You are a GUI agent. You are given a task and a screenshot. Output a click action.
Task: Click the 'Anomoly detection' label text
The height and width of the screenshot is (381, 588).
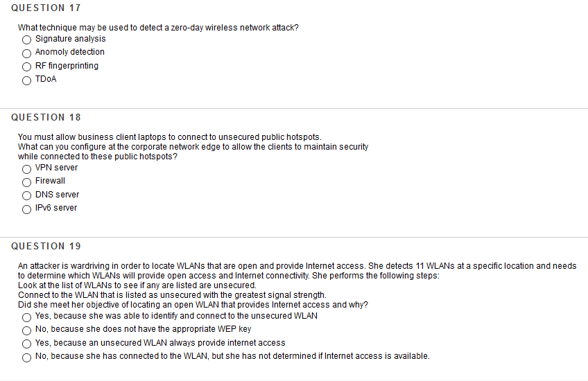click(70, 52)
